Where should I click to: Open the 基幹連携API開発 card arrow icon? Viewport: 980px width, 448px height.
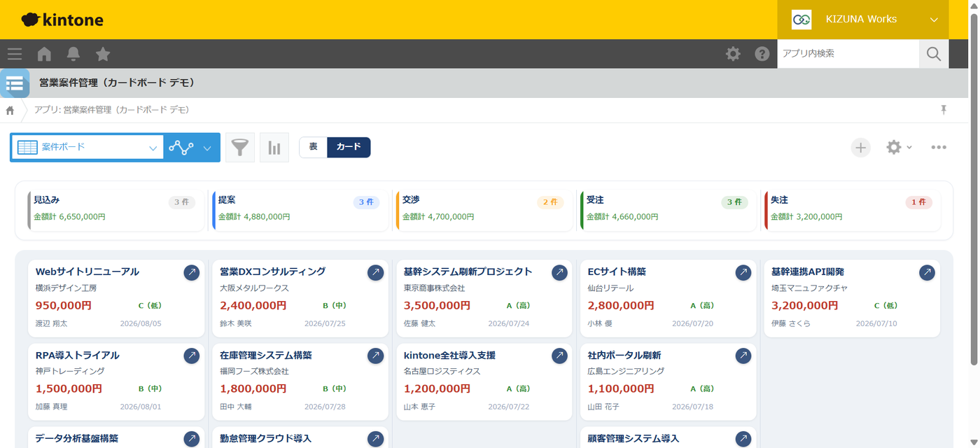point(927,273)
